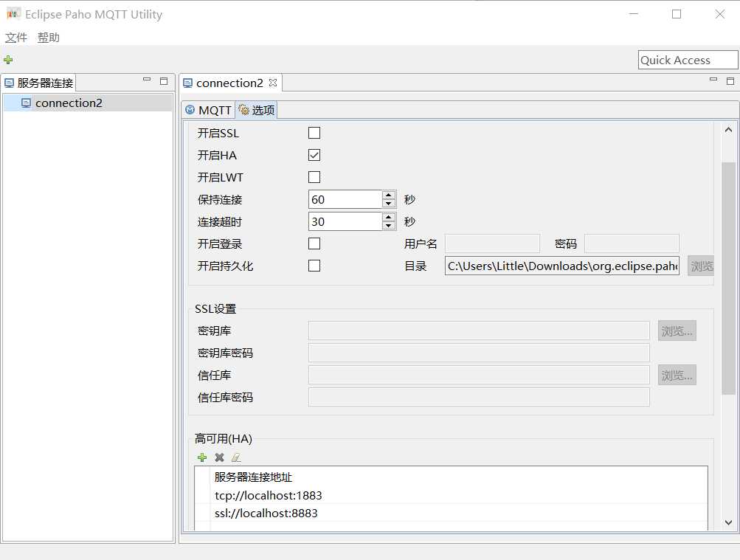Increase 连接超时 value with up arrow
Image resolution: width=740 pixels, height=560 pixels.
pyautogui.click(x=388, y=217)
